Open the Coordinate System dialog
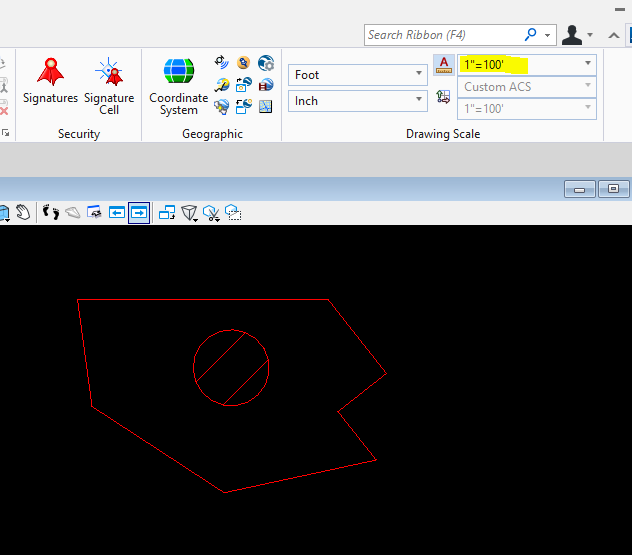 click(179, 86)
